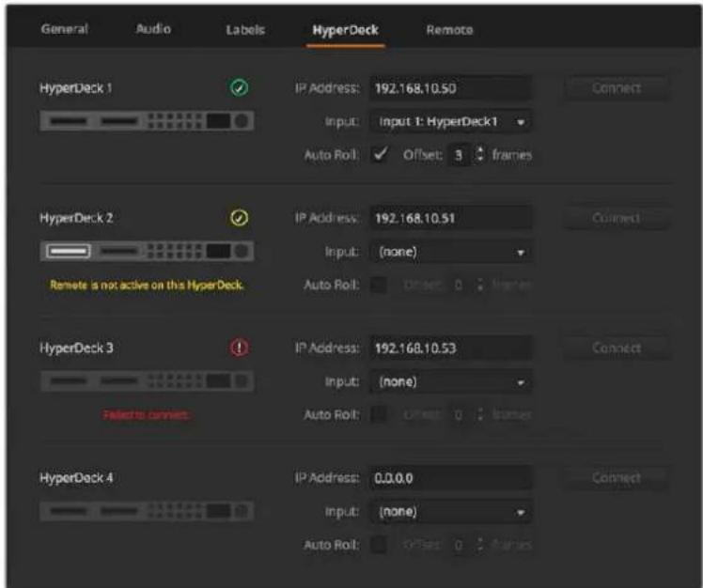This screenshot has width=703, height=588.
Task: Click HyperDeck 1 offset frames value field
Action: click(459, 155)
